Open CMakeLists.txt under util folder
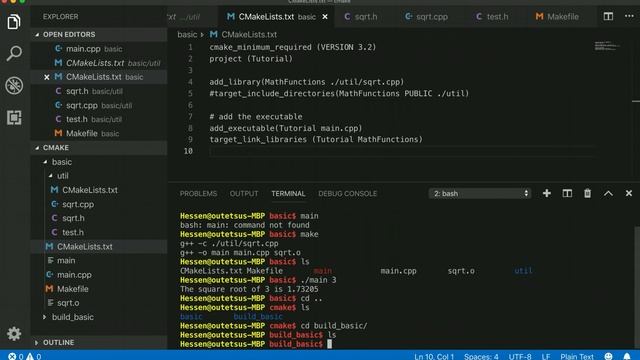This screenshot has width=640, height=360. point(99,190)
